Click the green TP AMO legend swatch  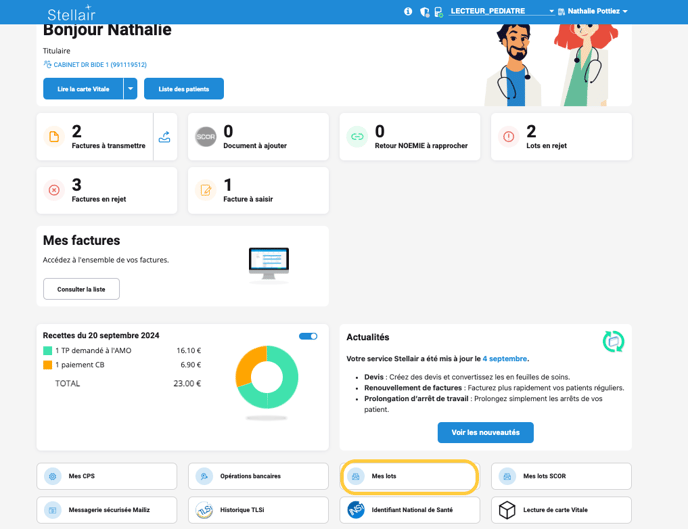pos(48,351)
